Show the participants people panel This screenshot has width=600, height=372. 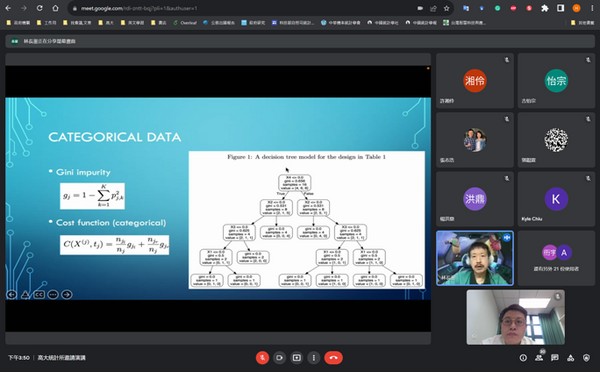point(539,358)
